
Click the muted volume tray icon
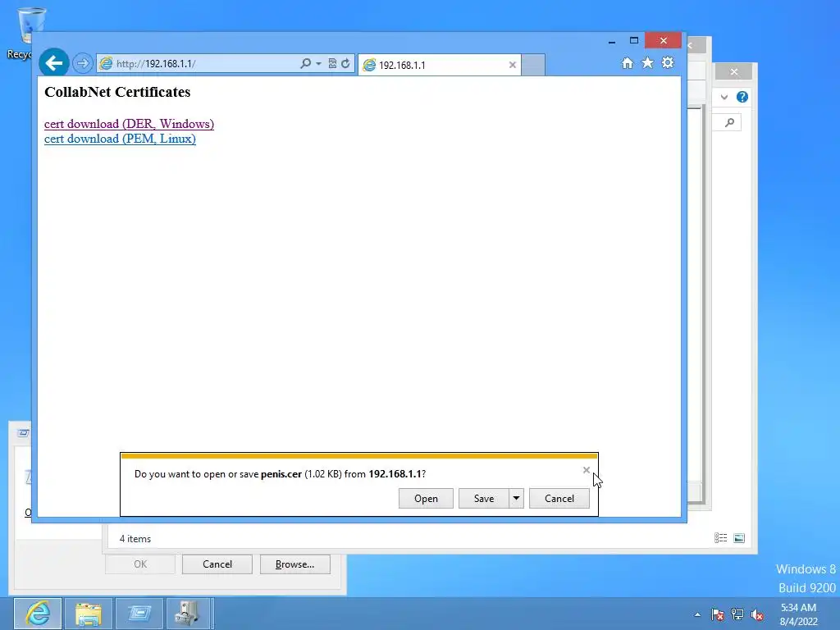pyautogui.click(x=757, y=614)
